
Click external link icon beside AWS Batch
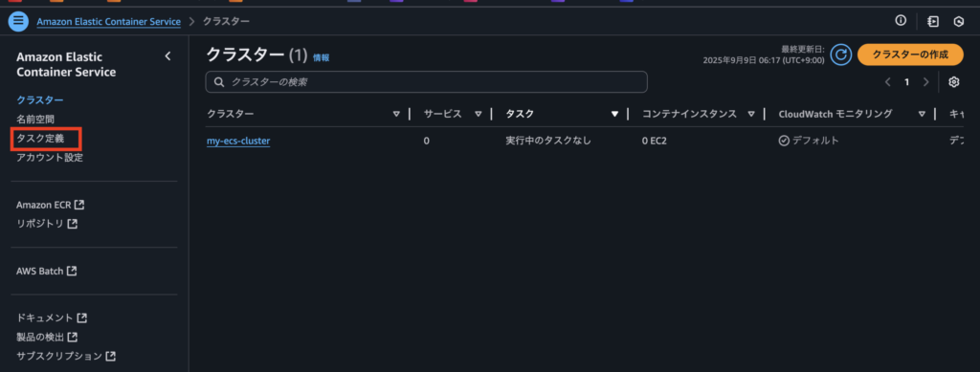point(72,271)
